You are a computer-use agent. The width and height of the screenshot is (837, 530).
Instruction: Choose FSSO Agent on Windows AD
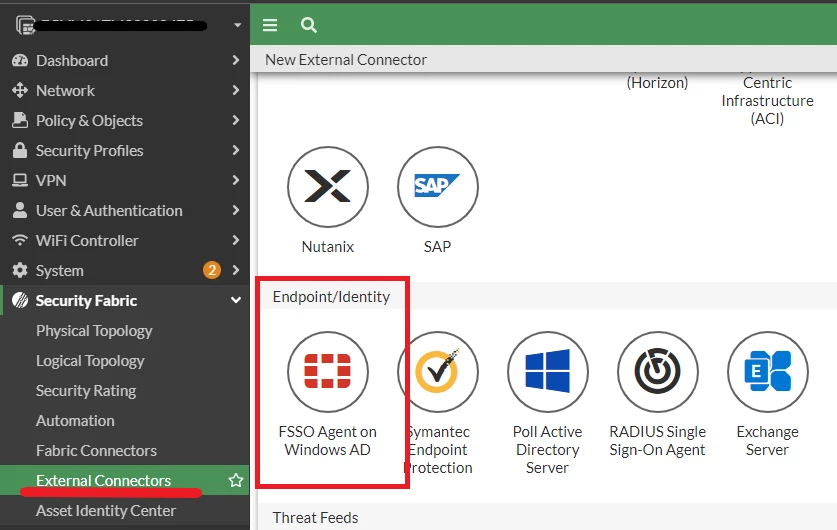click(328, 372)
